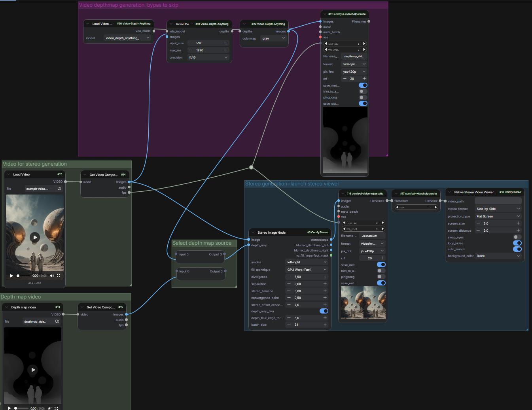Increase crf in node #23 with plus
532x410 pixels.
coord(364,79)
